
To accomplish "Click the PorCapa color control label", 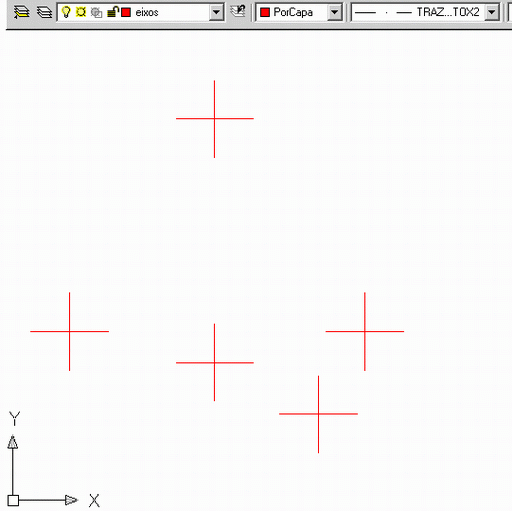I will (x=293, y=12).
